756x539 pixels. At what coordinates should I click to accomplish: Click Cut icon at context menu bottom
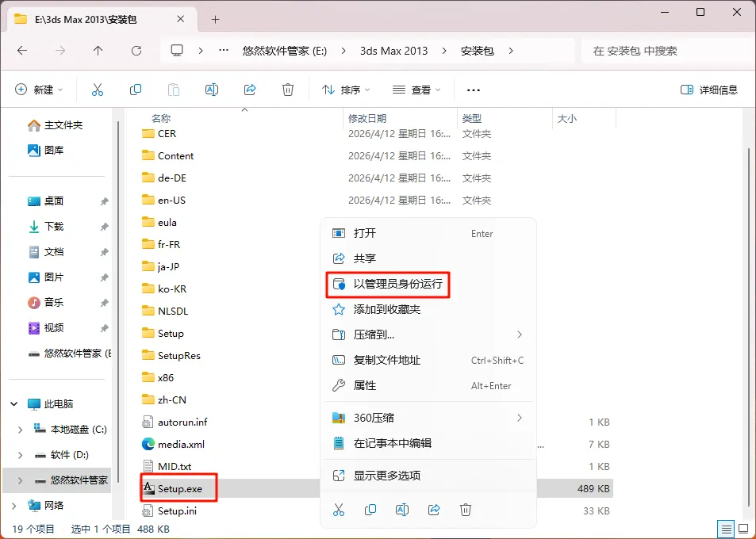(x=339, y=510)
